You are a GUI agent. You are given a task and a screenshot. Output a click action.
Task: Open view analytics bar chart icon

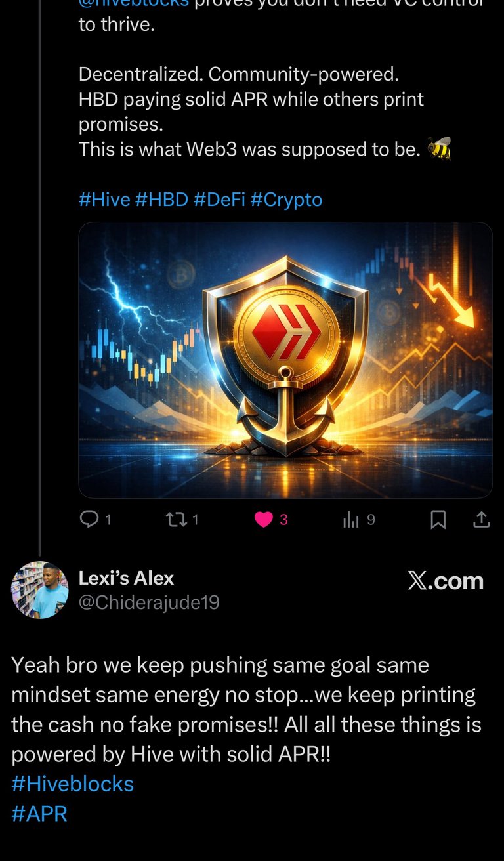point(351,520)
